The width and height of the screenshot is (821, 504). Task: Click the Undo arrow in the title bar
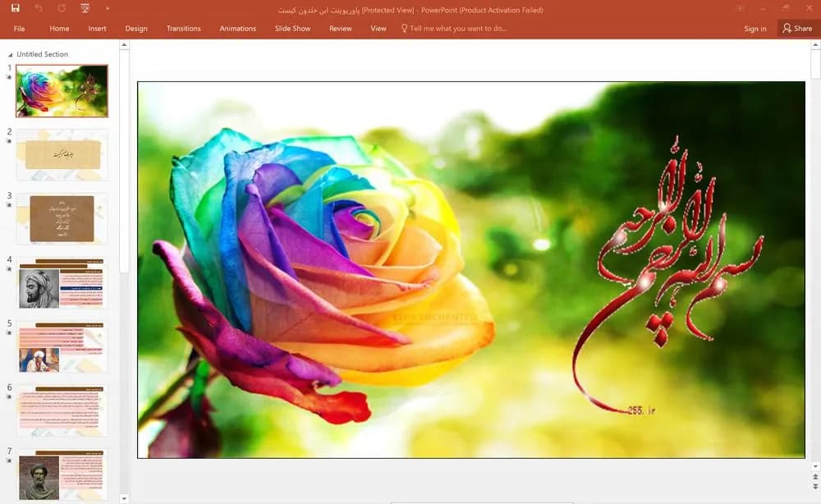pos(39,8)
